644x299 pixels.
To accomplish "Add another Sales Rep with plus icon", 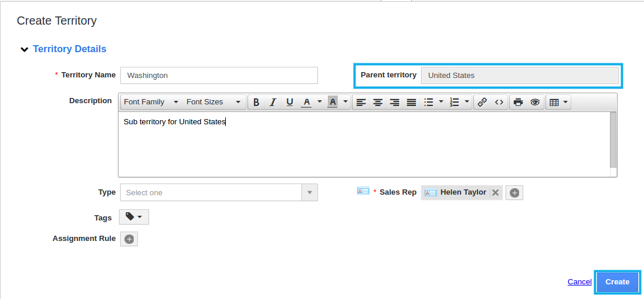I will pyautogui.click(x=514, y=192).
